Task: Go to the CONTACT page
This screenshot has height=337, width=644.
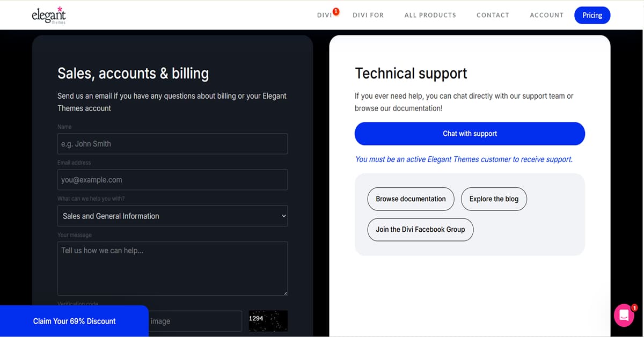Action: (493, 15)
